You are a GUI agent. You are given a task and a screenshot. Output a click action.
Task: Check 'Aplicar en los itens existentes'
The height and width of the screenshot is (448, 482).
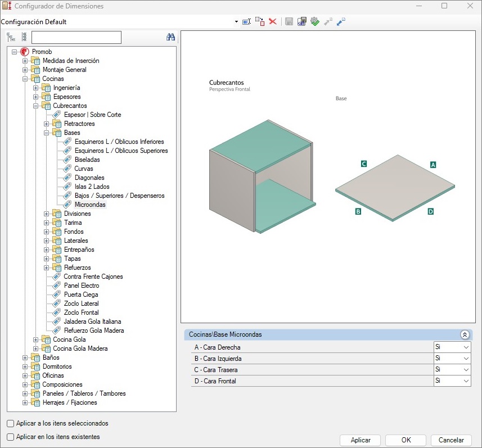click(11, 437)
